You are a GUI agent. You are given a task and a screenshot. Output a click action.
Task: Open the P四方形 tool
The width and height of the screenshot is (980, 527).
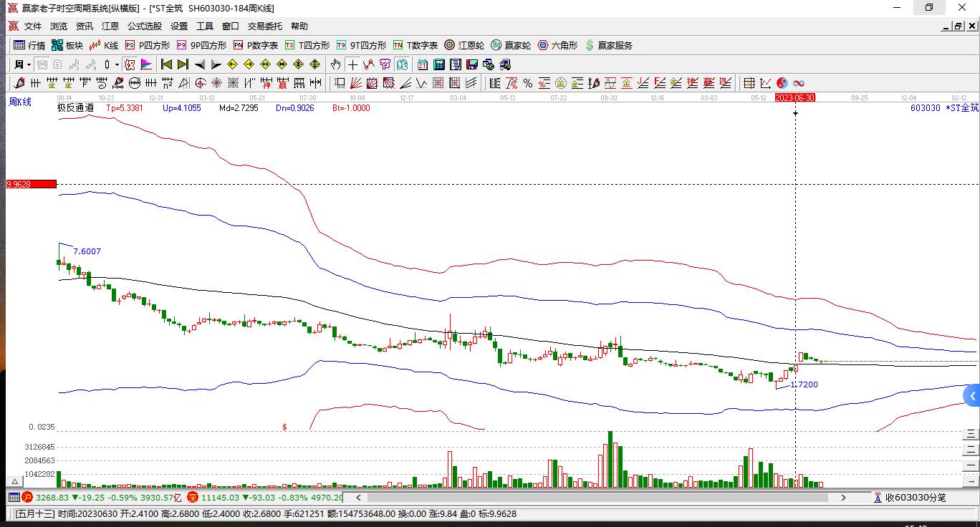coord(148,45)
